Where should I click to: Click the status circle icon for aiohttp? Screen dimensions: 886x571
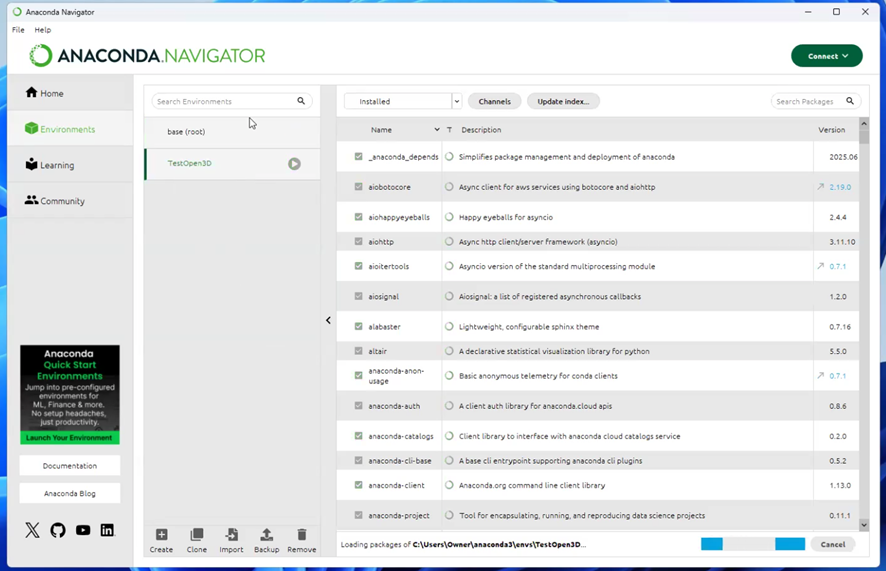pyautogui.click(x=449, y=241)
